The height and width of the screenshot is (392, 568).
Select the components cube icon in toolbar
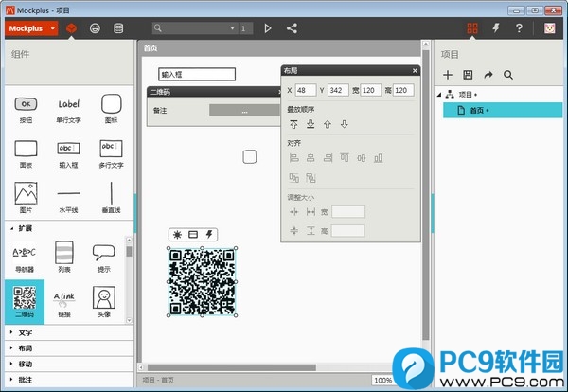coord(72,28)
